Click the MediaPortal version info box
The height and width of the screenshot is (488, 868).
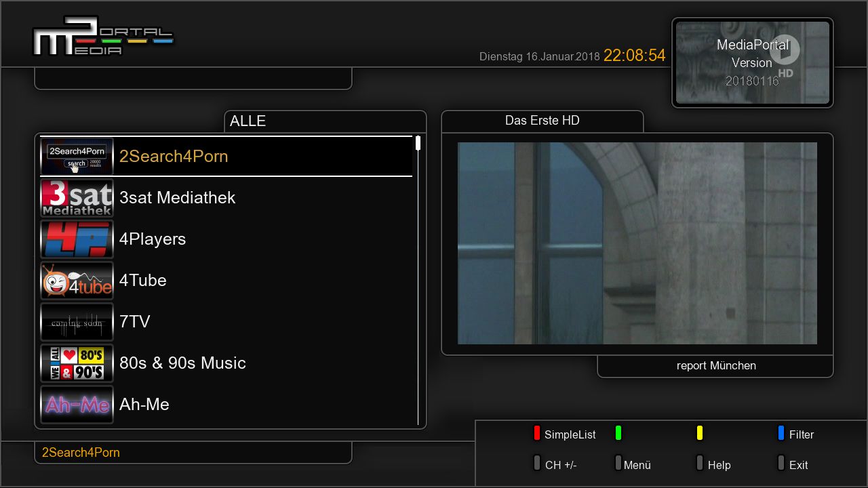coord(752,62)
